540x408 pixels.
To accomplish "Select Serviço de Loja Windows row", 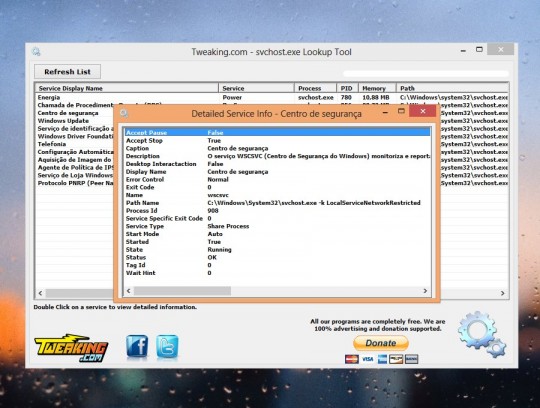I will [x=75, y=175].
